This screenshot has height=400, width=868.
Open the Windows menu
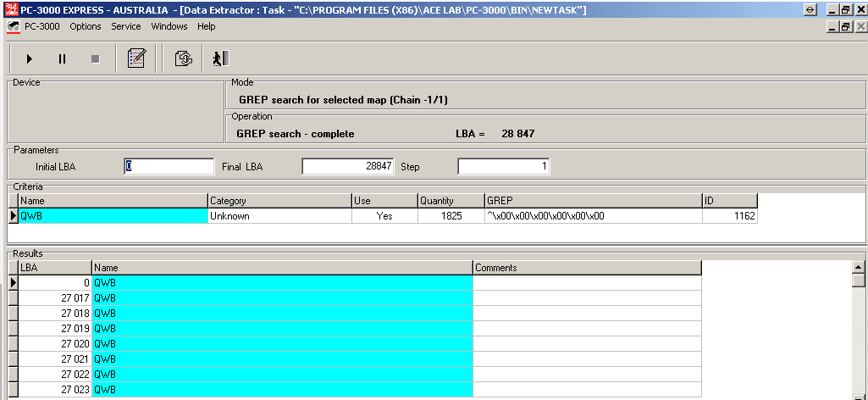point(169,26)
